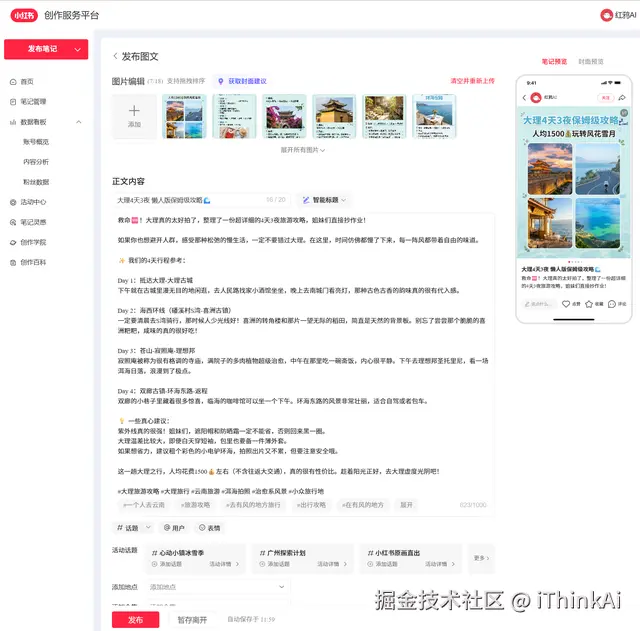Screen dimensions: 640x631
Task: Open 笔记灵感 in the sidebar
Action: (28, 222)
